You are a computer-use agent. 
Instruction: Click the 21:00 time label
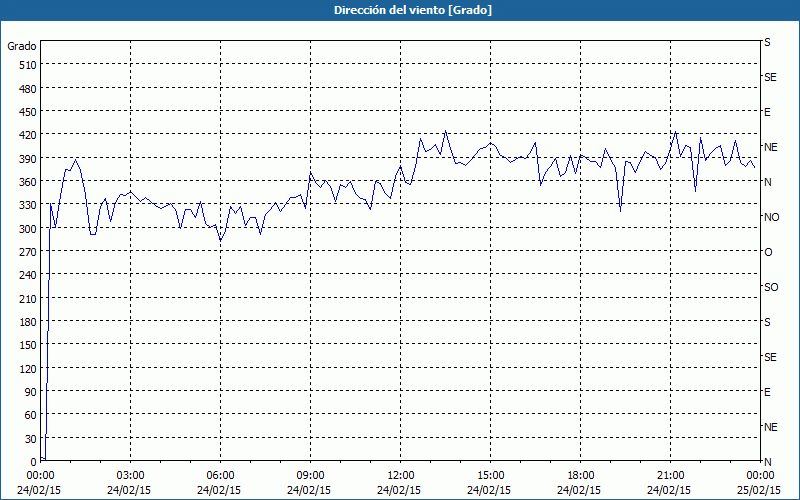click(x=670, y=476)
